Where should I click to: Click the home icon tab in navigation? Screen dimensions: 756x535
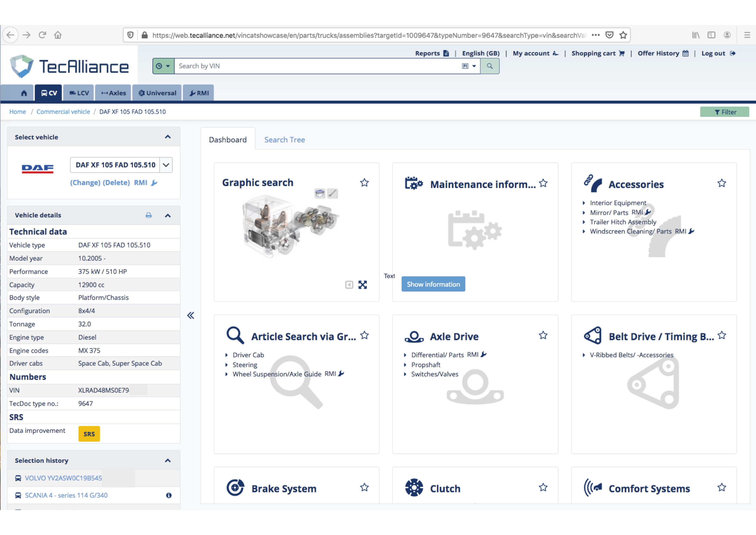pyautogui.click(x=24, y=93)
